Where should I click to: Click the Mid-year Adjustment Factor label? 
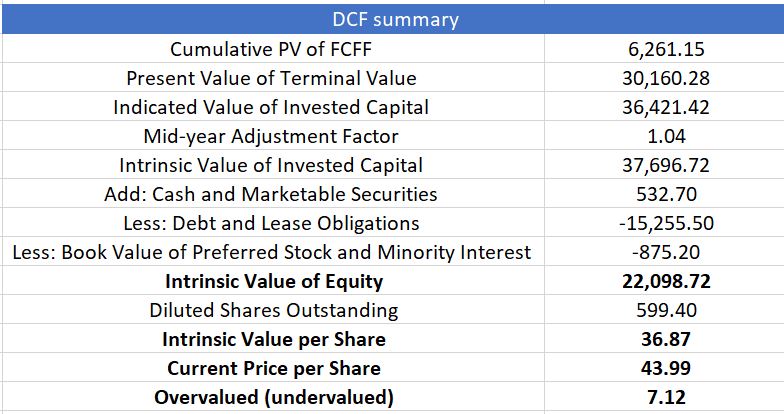270,136
